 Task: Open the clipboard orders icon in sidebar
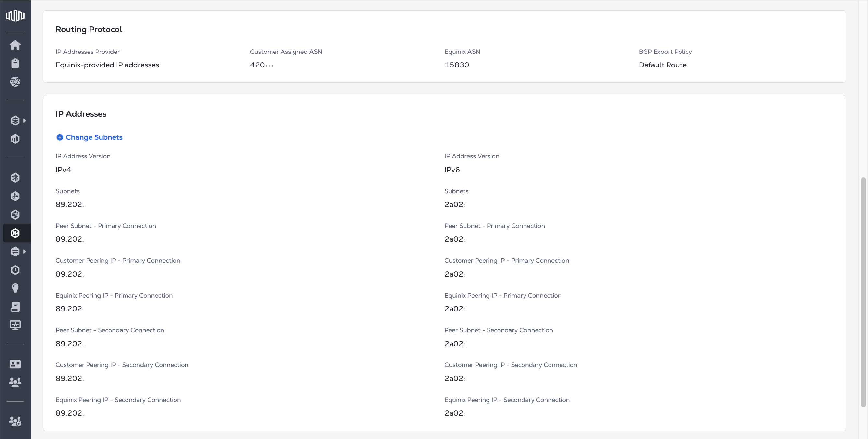(x=15, y=63)
